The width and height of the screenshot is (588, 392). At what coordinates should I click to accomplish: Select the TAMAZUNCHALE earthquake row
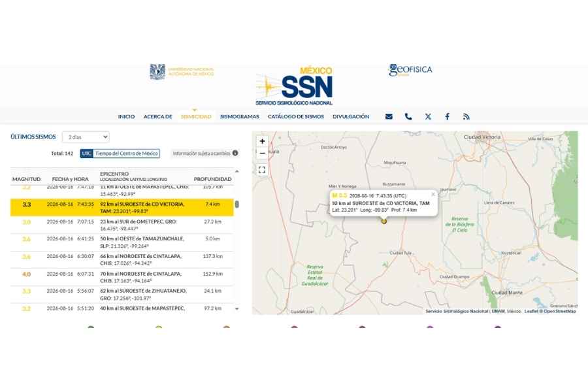(122, 242)
